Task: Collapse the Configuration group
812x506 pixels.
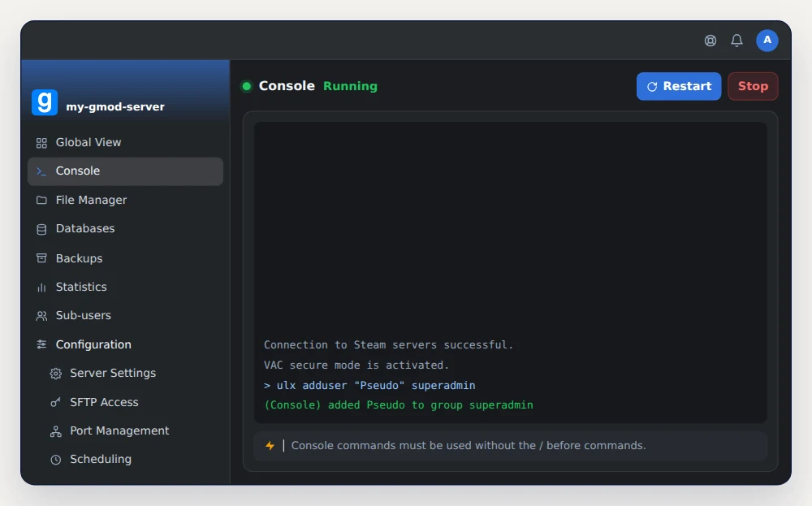Action: (x=125, y=344)
